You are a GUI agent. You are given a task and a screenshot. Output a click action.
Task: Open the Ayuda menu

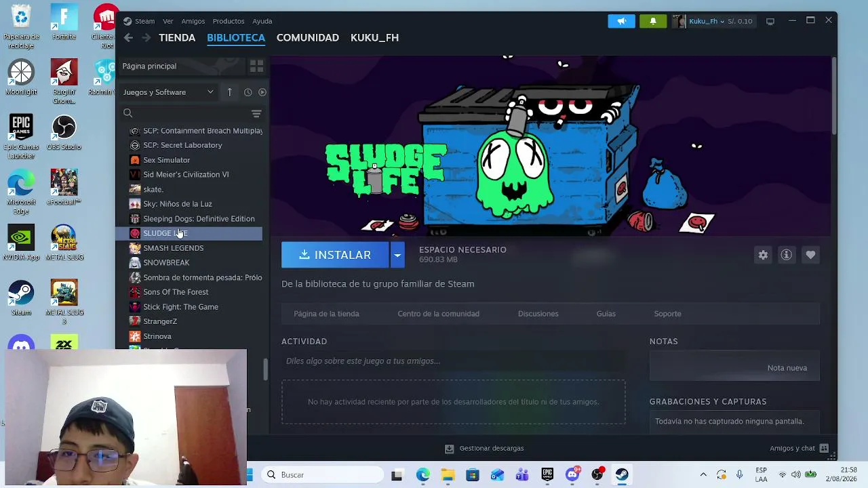(x=262, y=21)
